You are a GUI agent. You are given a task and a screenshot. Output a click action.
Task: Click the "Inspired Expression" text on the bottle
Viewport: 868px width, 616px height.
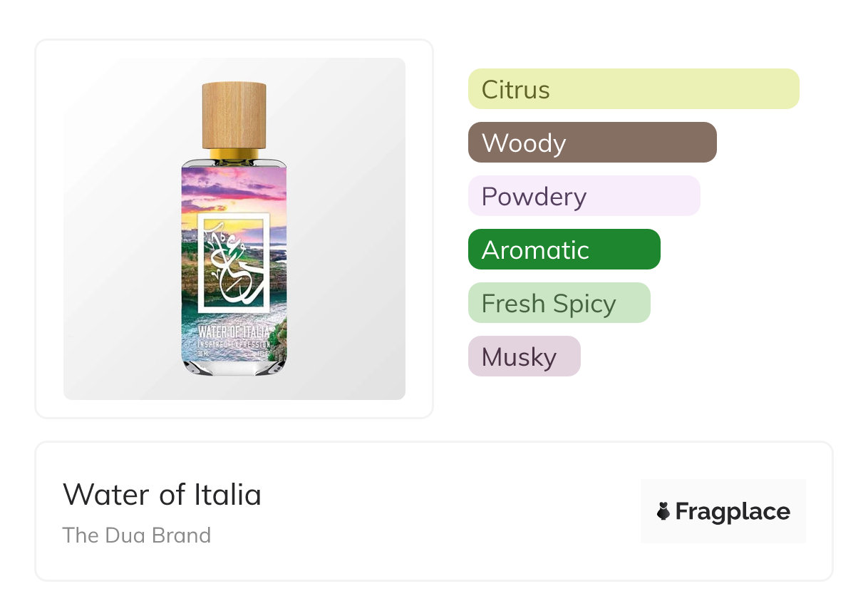click(x=234, y=344)
